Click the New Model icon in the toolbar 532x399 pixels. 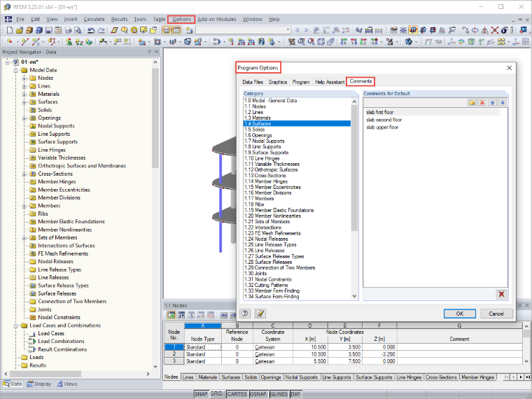click(x=10, y=31)
